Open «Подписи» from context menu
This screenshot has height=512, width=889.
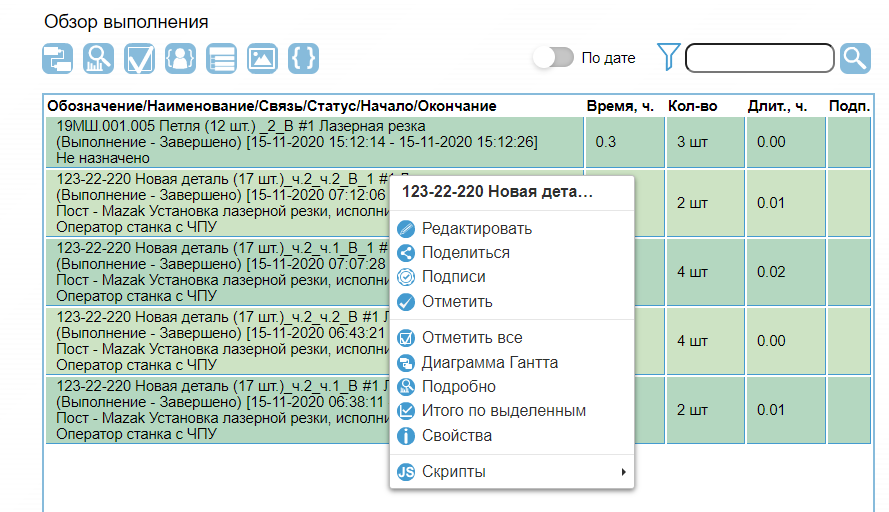tap(453, 277)
